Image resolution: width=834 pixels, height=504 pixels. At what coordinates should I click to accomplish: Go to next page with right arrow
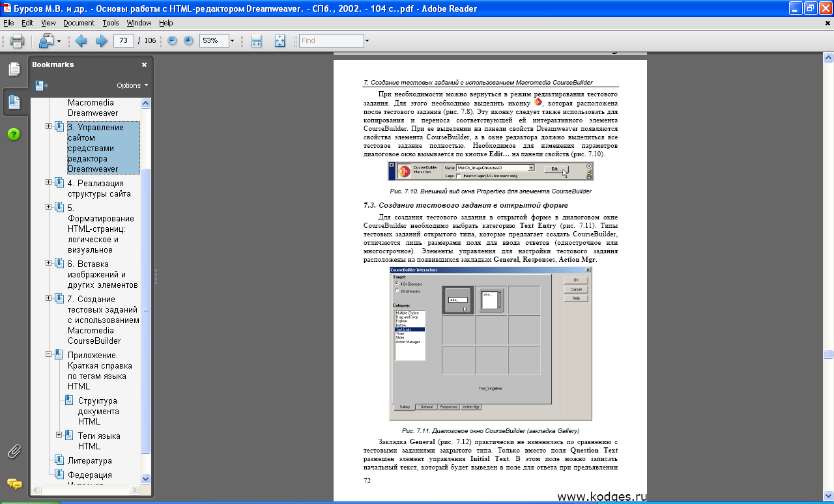click(102, 40)
